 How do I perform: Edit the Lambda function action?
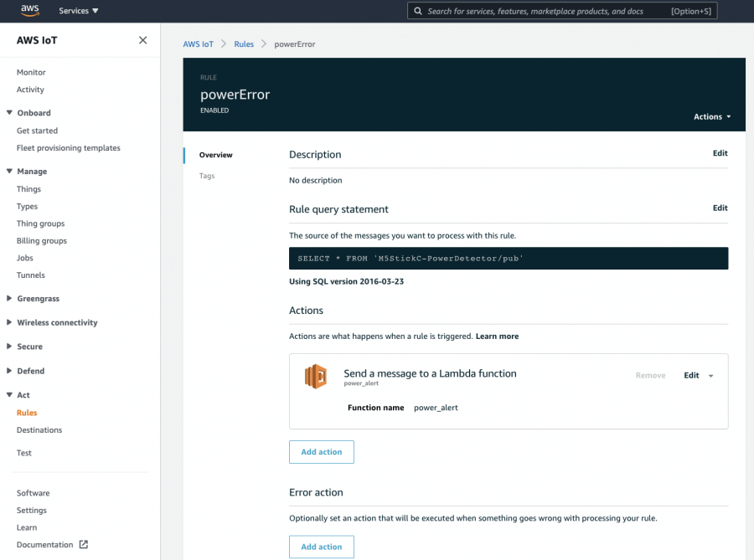691,376
